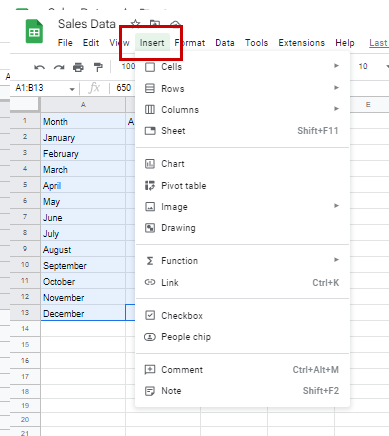Click the Sales Data document title
This screenshot has height=436, width=389.
(87, 24)
